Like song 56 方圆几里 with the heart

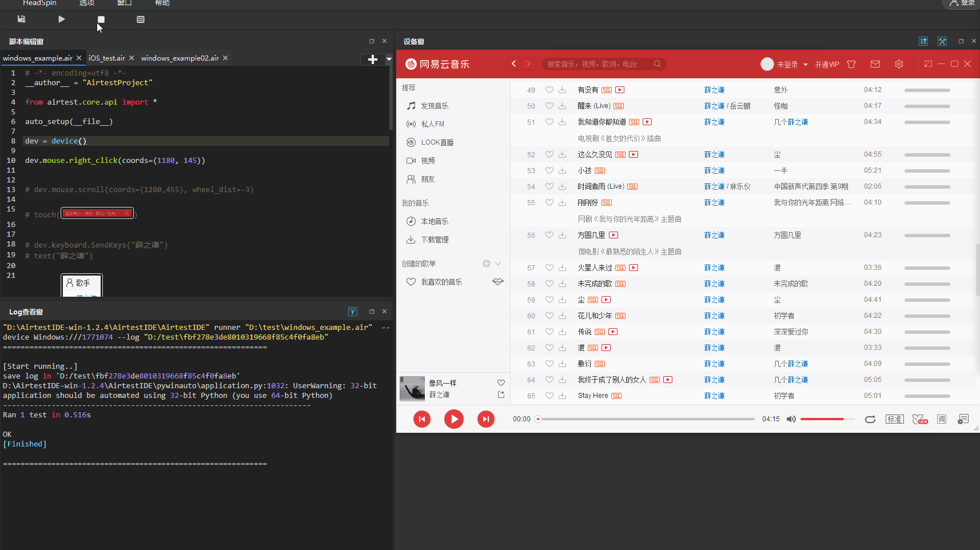[549, 235]
